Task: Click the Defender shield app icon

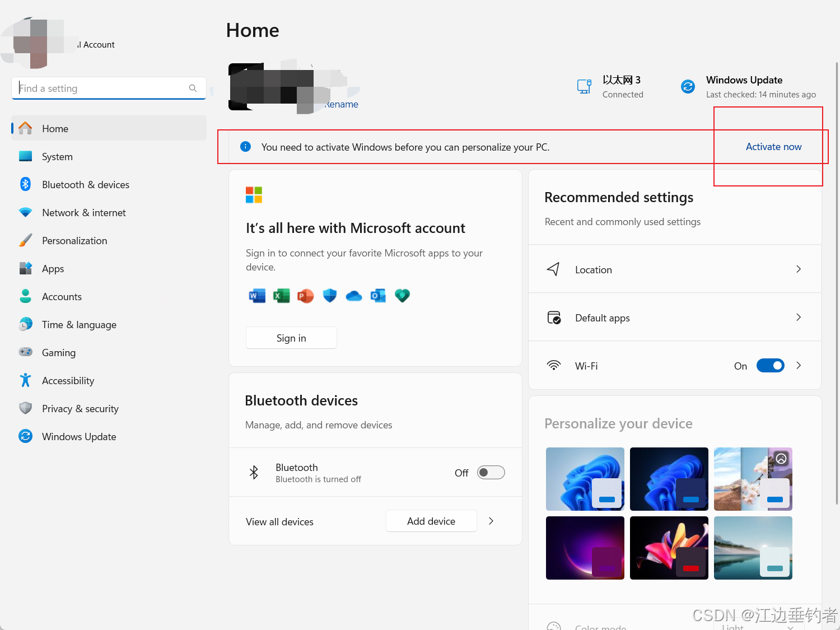Action: click(x=330, y=296)
